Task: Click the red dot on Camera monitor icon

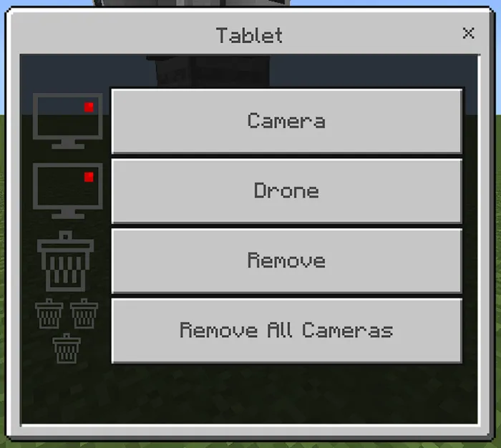Action: (89, 107)
